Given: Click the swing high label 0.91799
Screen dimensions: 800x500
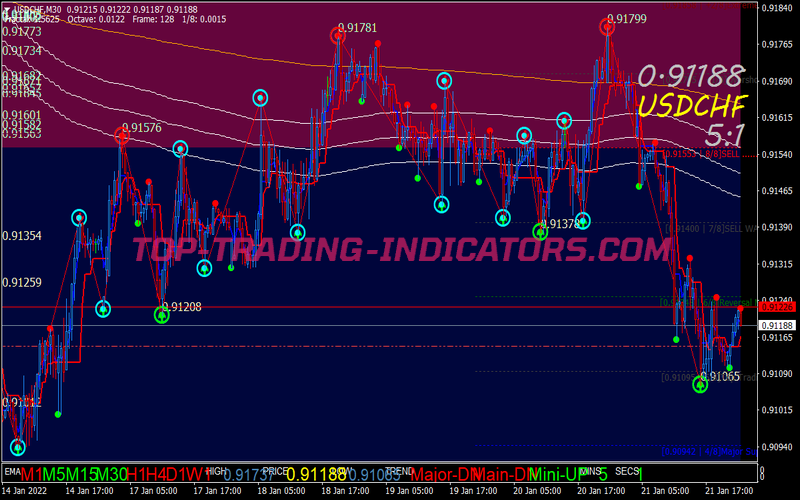Looking at the screenshot, I should [627, 19].
